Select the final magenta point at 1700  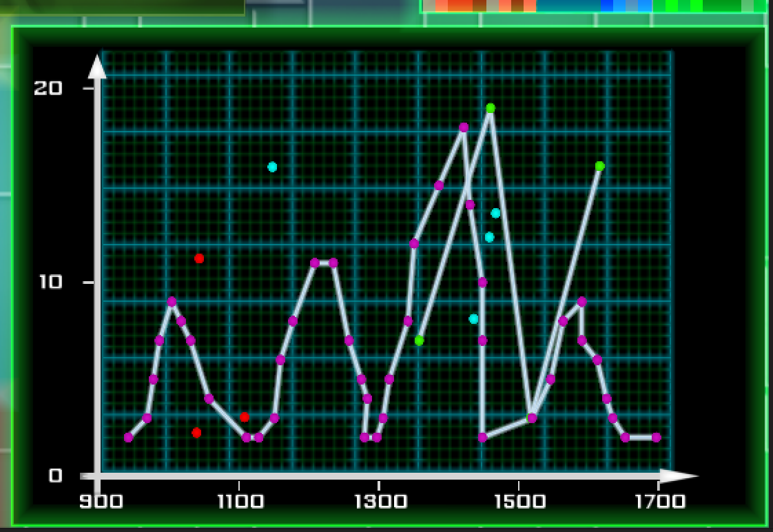click(x=656, y=438)
